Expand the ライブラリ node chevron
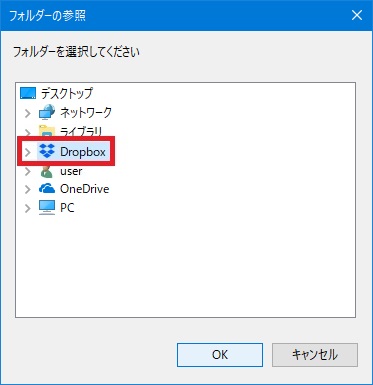The image size is (373, 385). tap(28, 132)
